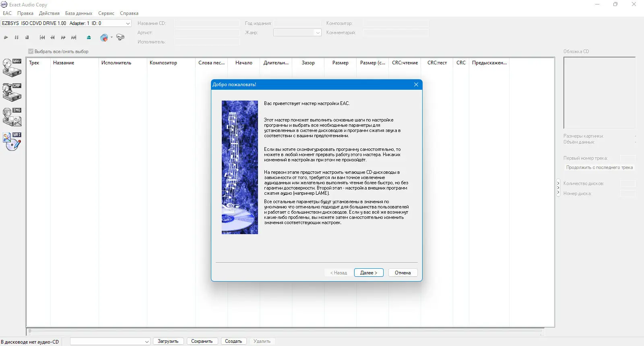Click the fast-forward icon
The image size is (644, 346).
coord(63,37)
